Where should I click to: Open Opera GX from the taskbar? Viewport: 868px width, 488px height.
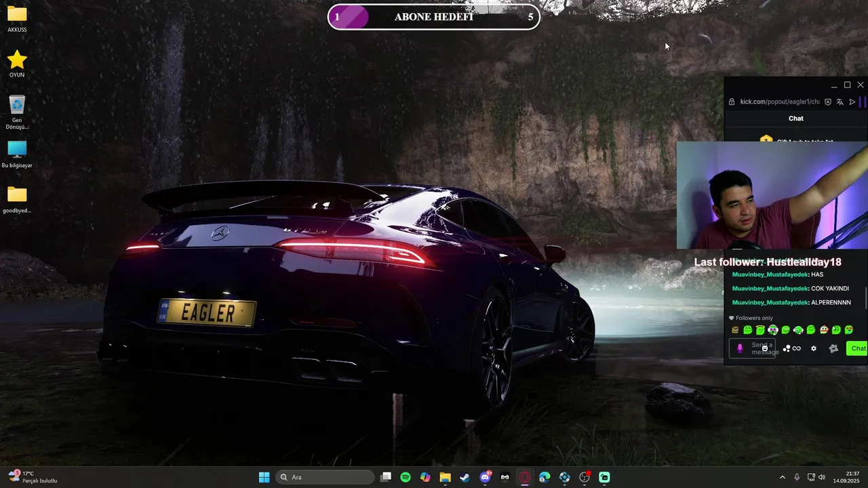pyautogui.click(x=524, y=477)
